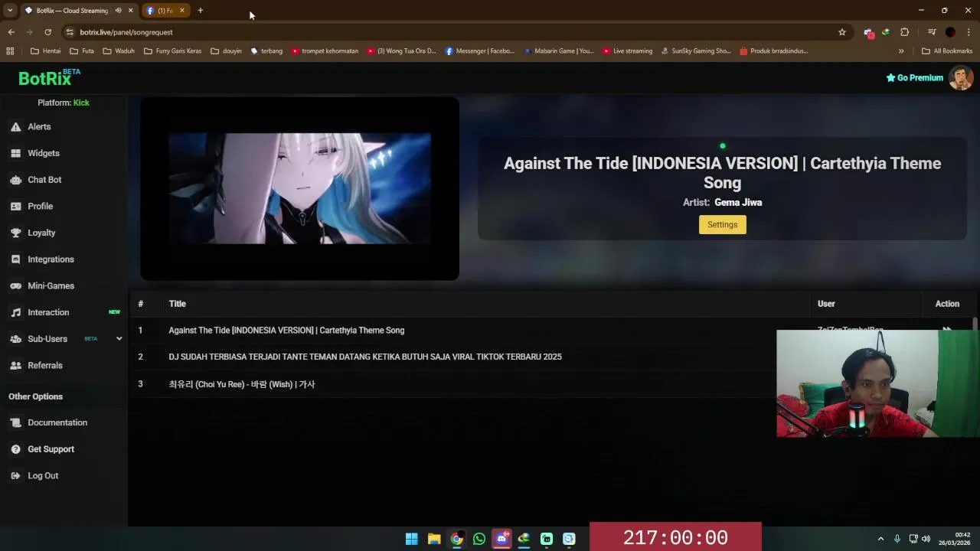
Task: Open the Profile card icon
Action: click(x=15, y=207)
